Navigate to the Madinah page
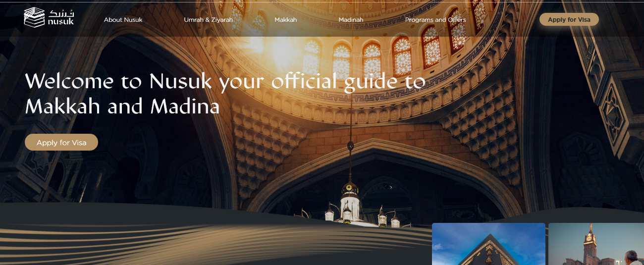Screen dimensions: 644x265 351,20
